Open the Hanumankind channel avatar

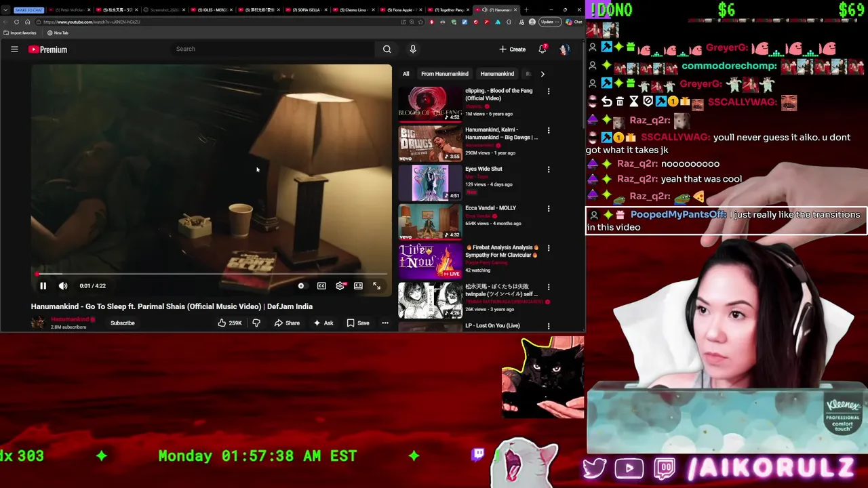pyautogui.click(x=38, y=323)
